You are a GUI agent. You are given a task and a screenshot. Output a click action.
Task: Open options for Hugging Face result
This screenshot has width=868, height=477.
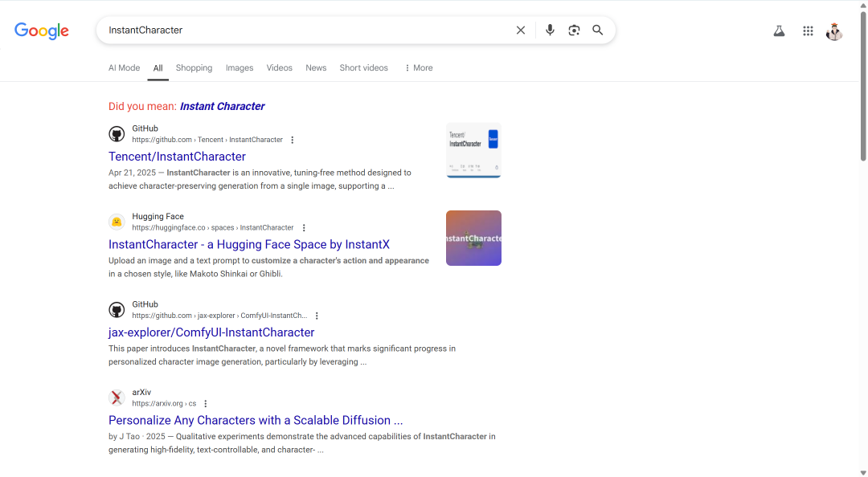coord(303,228)
